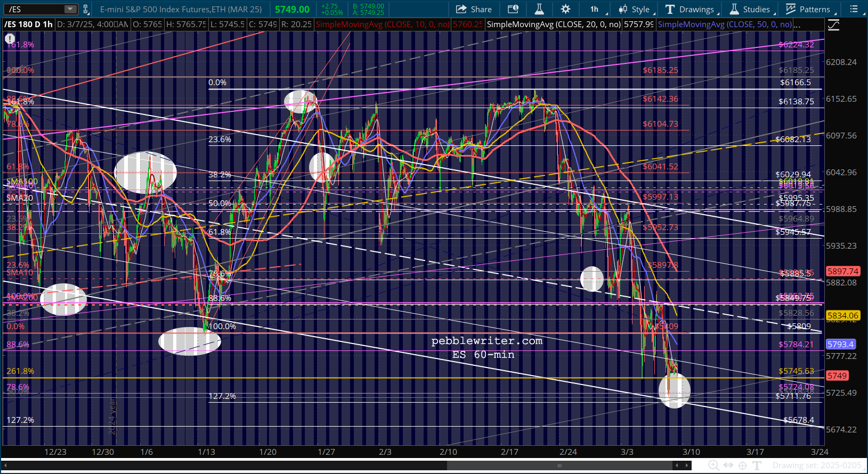Image resolution: width=868 pixels, height=474 pixels.
Task: Open the Patterns menu
Action: (x=808, y=9)
